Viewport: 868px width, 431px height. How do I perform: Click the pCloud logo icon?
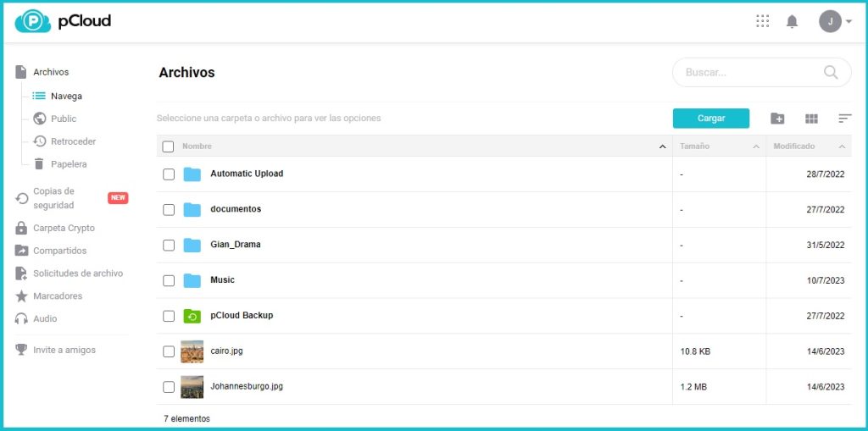[x=33, y=21]
